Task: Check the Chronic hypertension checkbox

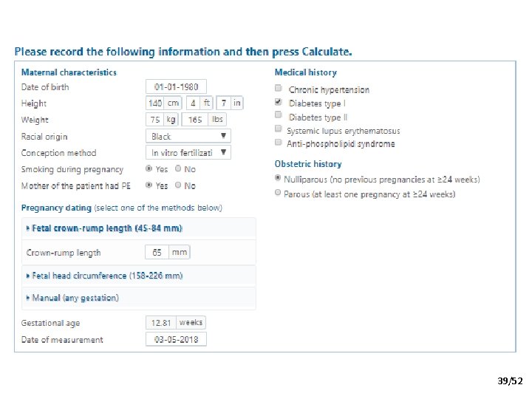Action: [x=279, y=89]
